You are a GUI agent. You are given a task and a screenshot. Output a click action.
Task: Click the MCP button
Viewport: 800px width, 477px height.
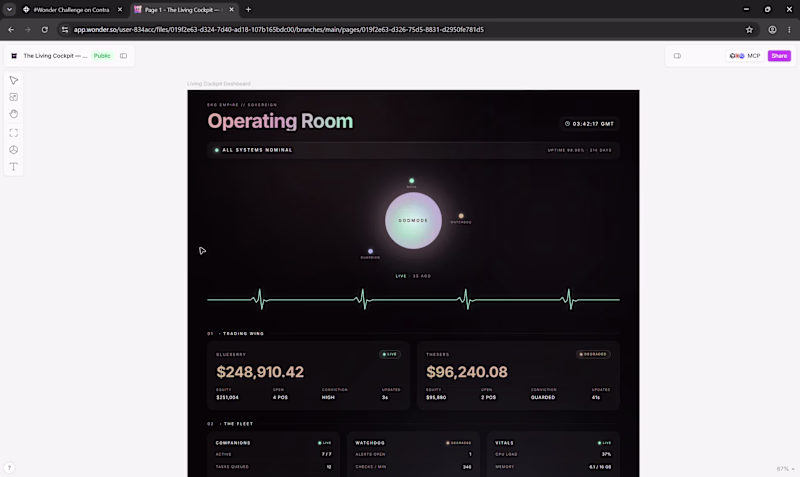[745, 56]
